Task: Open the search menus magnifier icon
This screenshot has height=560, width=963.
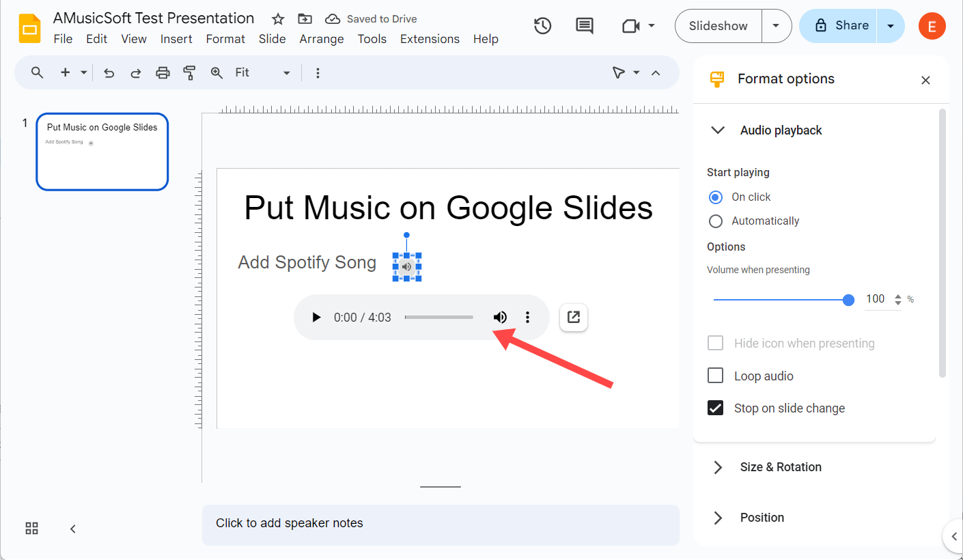Action: tap(37, 72)
